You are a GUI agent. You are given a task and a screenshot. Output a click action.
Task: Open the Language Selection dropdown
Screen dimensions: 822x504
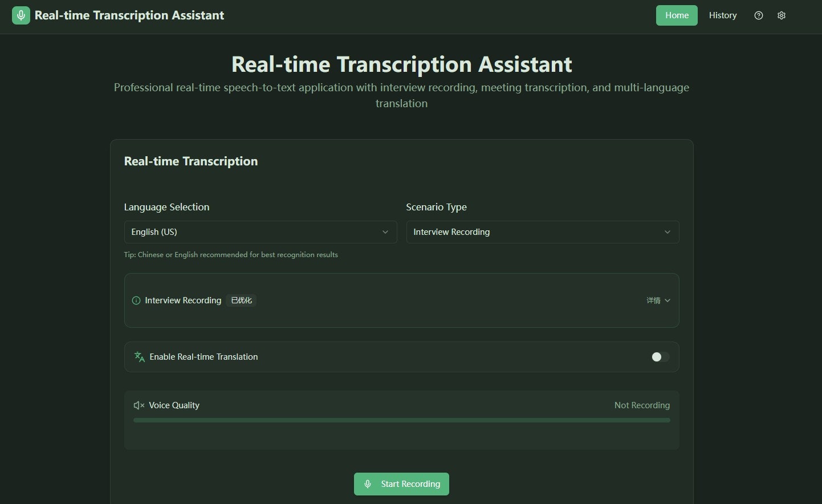click(260, 232)
